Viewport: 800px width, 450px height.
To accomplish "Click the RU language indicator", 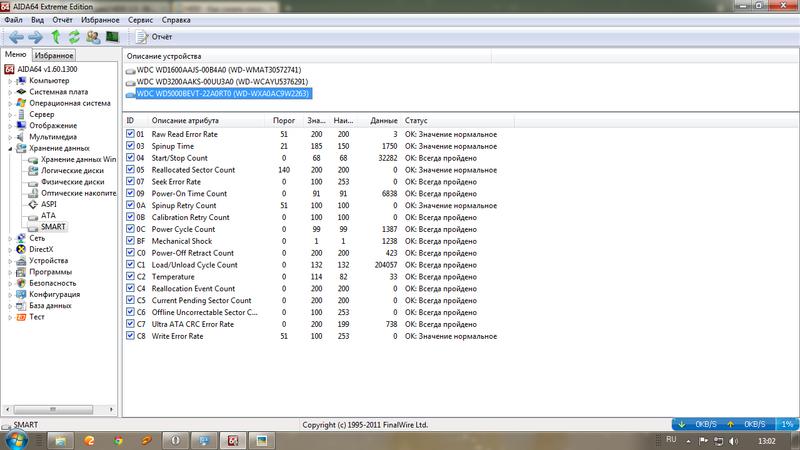I will [x=671, y=439].
